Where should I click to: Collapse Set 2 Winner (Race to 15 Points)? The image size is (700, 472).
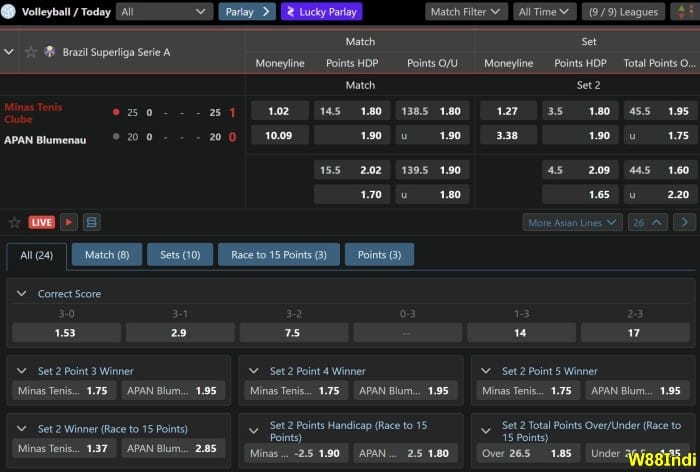tap(21, 429)
